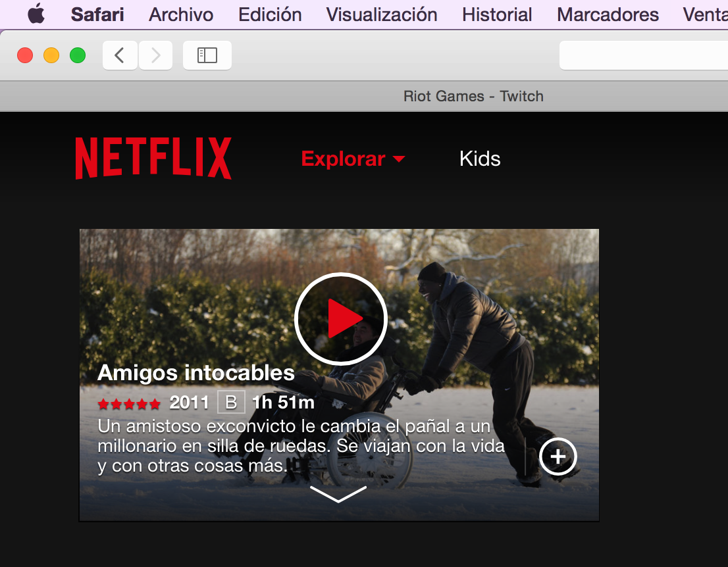This screenshot has width=728, height=567.
Task: Click the B maturity rating badge
Action: tap(231, 403)
